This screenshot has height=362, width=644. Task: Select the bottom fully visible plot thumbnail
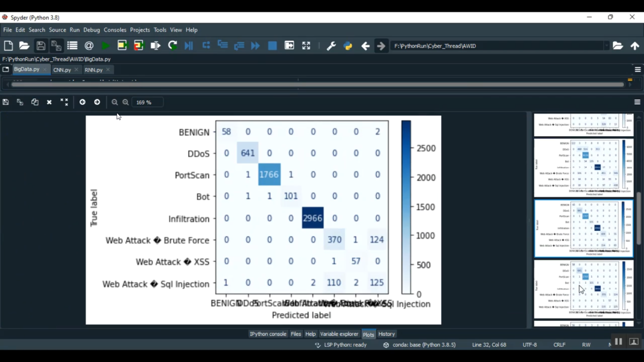point(583,290)
